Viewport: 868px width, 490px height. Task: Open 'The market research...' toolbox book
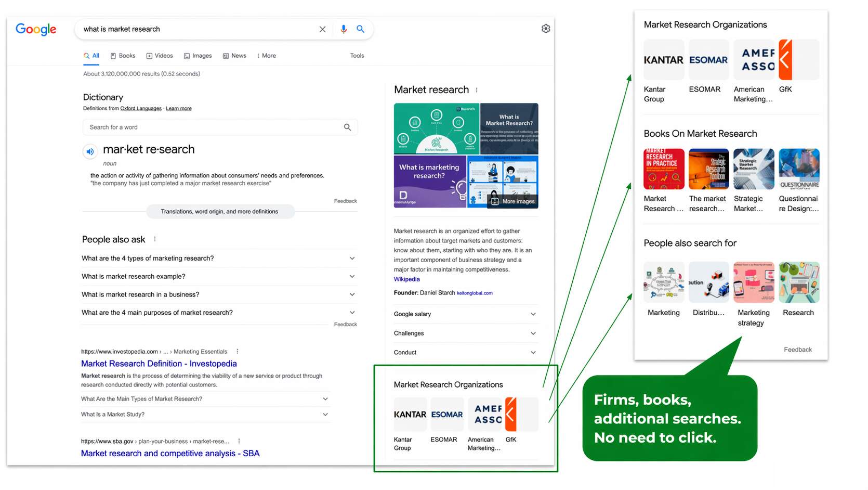pyautogui.click(x=708, y=180)
